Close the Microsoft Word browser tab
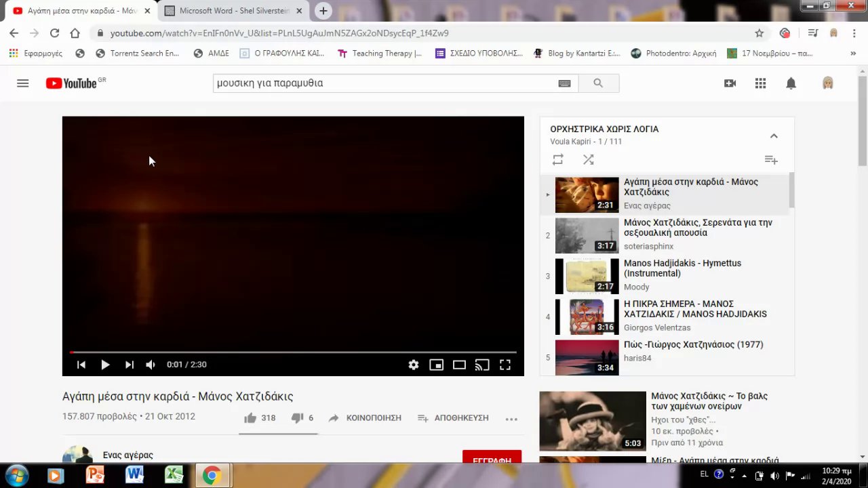Image resolution: width=868 pixels, height=488 pixels. point(299,11)
